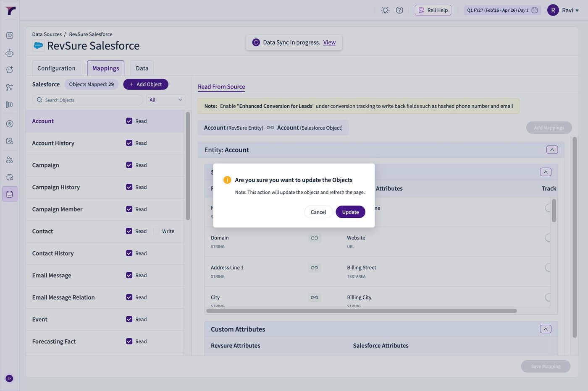The image size is (588, 391).
Task: Click the objects list vertical scrollbar
Action: click(x=188, y=166)
